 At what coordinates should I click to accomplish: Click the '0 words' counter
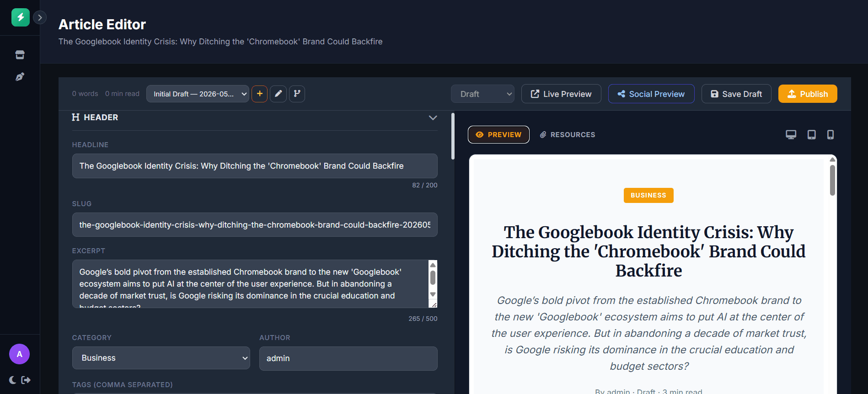click(85, 94)
